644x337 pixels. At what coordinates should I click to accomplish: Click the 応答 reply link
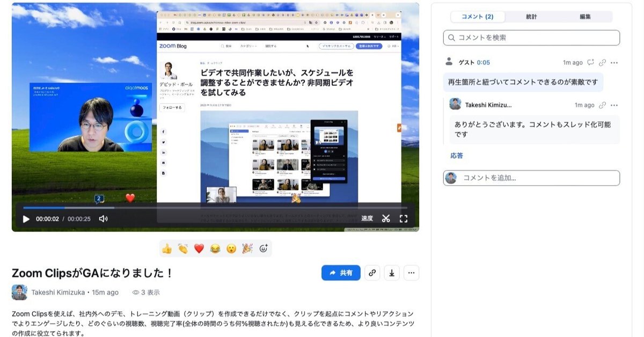click(x=456, y=156)
